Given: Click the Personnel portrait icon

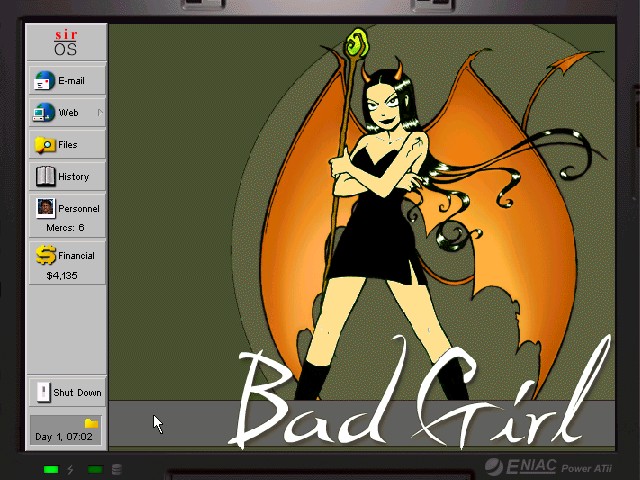Looking at the screenshot, I should [x=45, y=208].
